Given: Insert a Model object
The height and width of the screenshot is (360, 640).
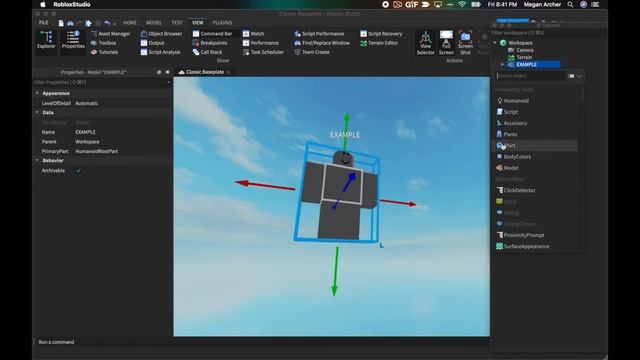Looking at the screenshot, I should 536,168.
